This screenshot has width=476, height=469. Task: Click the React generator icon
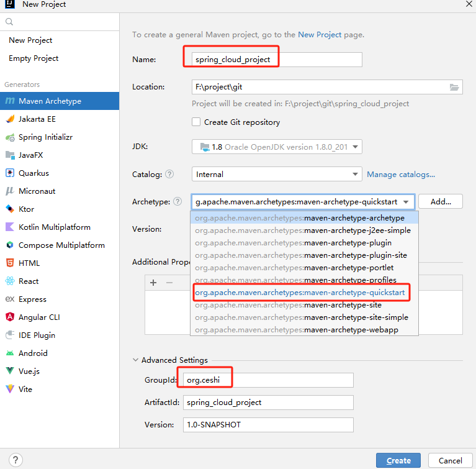[10, 281]
